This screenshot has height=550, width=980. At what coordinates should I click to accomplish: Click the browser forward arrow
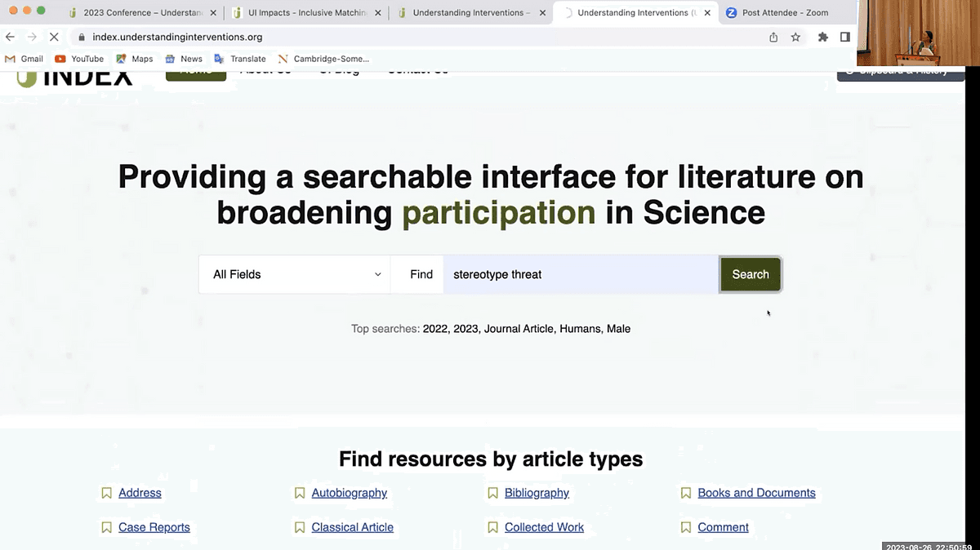tap(32, 37)
